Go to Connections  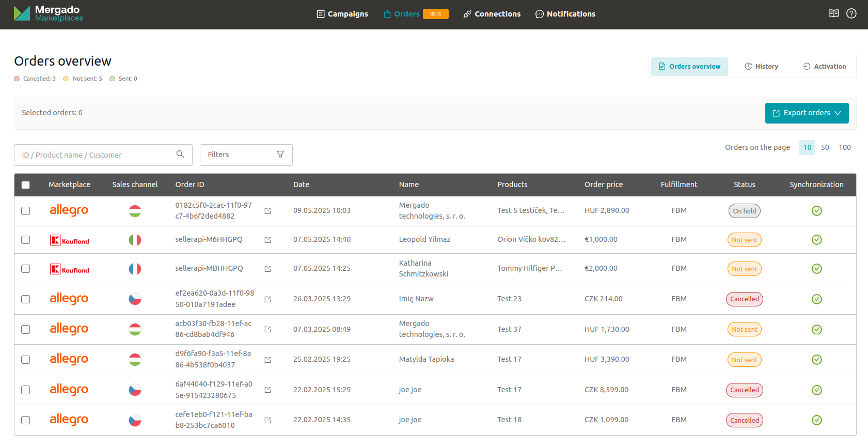492,14
